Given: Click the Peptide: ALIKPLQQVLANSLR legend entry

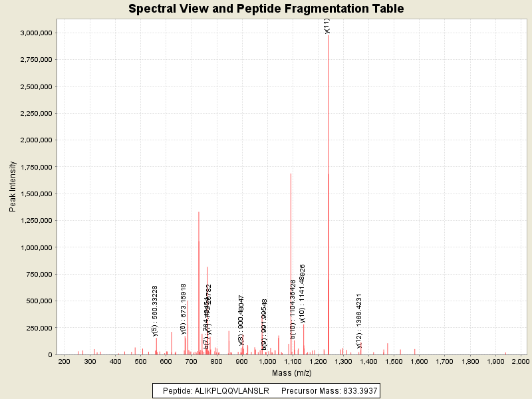Looking at the screenshot, I should (216, 391).
